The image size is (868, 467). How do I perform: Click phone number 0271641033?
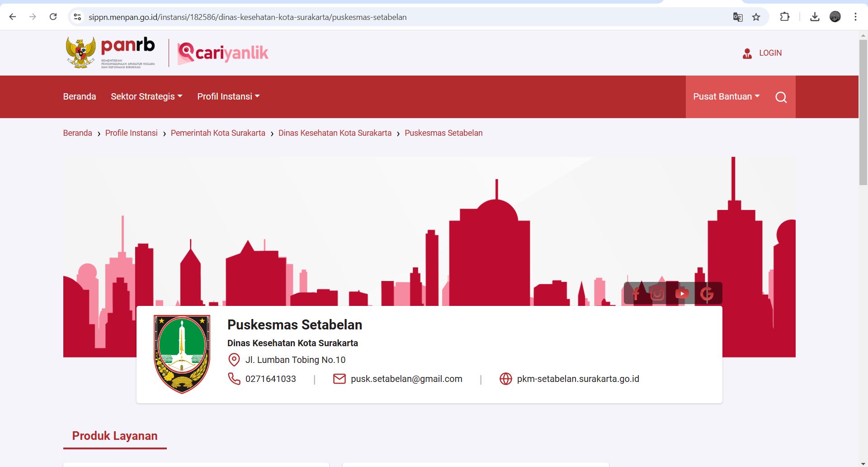(x=270, y=379)
